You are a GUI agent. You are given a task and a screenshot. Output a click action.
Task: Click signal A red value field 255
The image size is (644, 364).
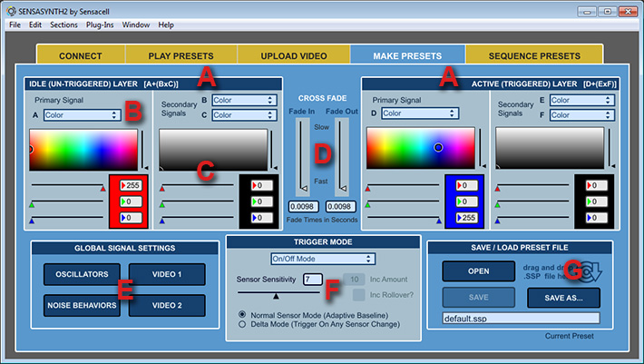tap(131, 185)
